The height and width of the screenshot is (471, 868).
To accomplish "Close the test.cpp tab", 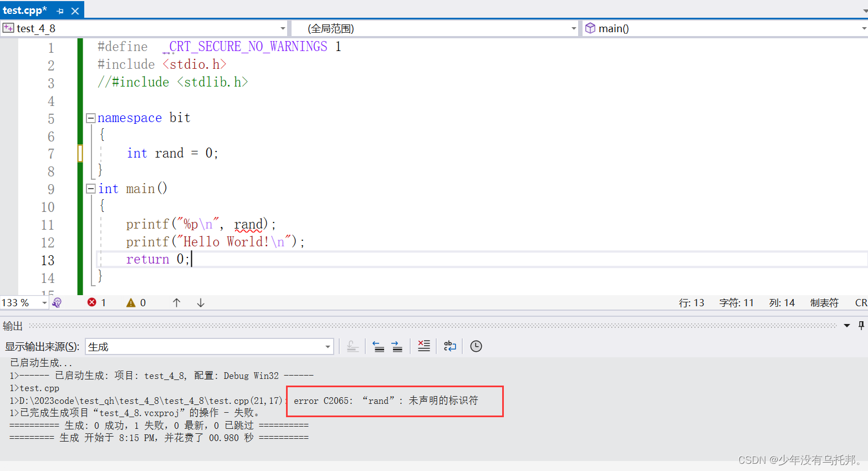I will [x=75, y=11].
